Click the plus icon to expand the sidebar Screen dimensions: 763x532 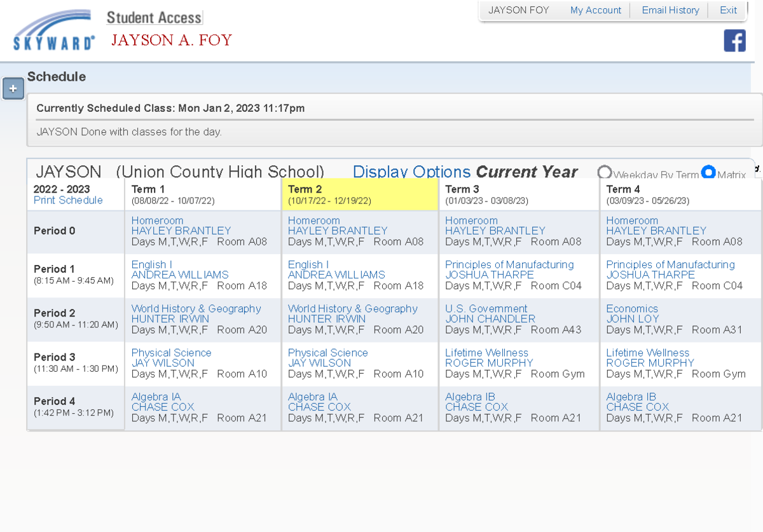point(13,88)
